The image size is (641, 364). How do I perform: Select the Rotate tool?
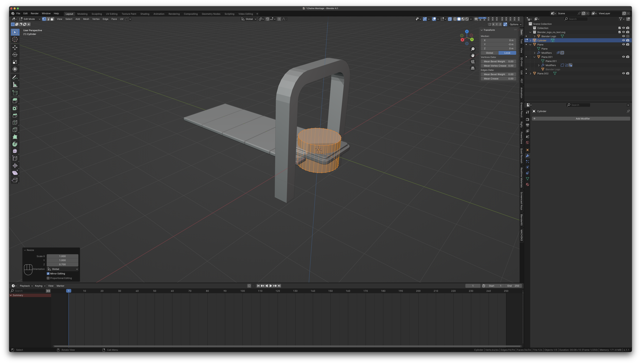tap(15, 55)
